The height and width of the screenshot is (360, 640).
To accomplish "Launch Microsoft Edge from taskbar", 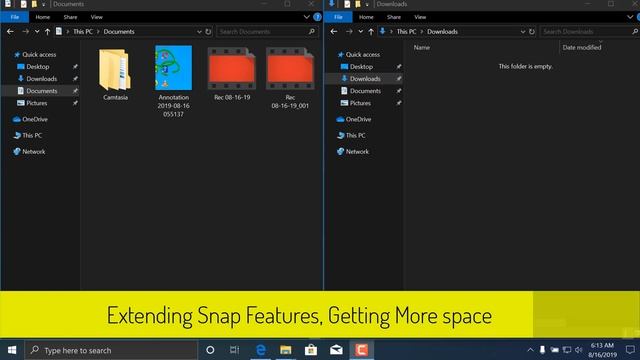I will pos(260,350).
